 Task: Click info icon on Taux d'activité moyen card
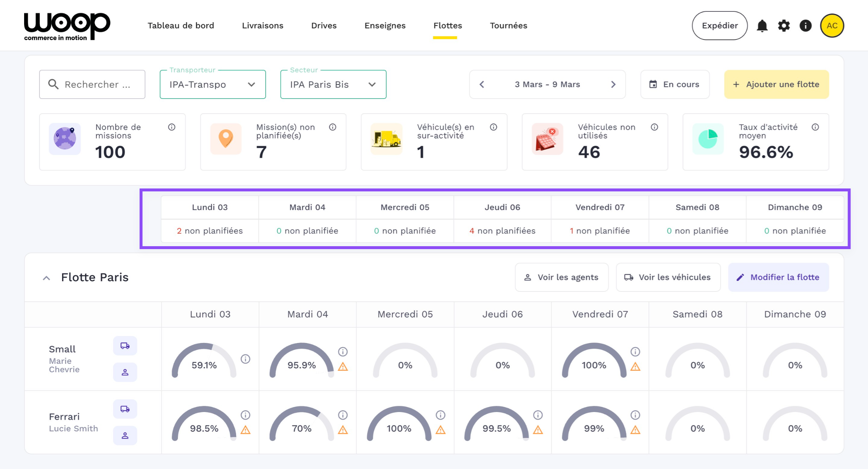tap(815, 127)
